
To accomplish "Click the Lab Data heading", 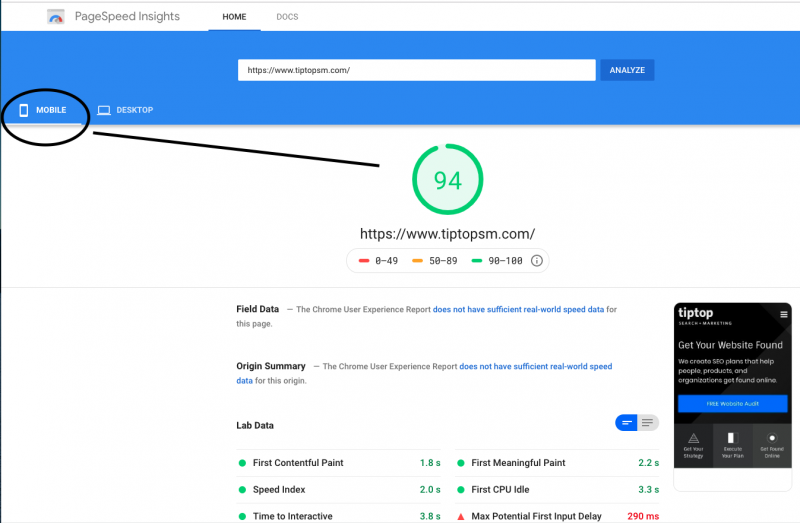I will pyautogui.click(x=255, y=426).
